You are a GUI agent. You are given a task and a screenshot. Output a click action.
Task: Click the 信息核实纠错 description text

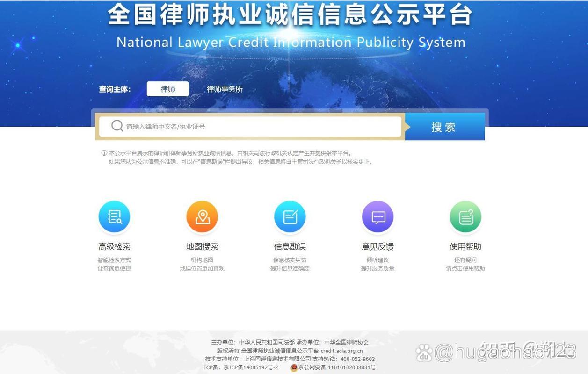290,260
